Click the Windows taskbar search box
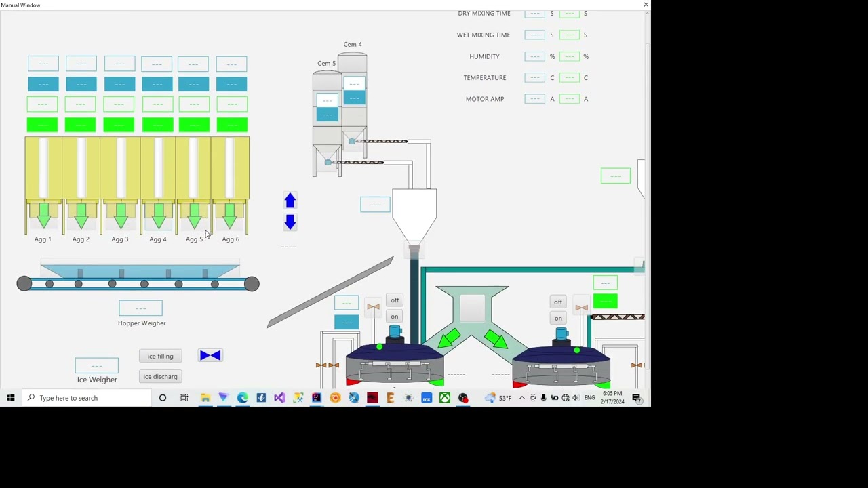 (87, 398)
